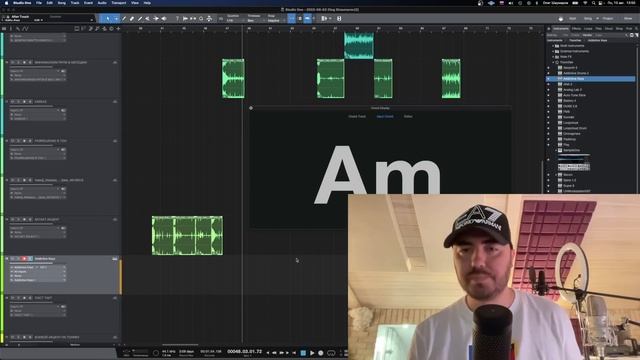Click the arrangement horizontal scrollbar

(x=180, y=344)
